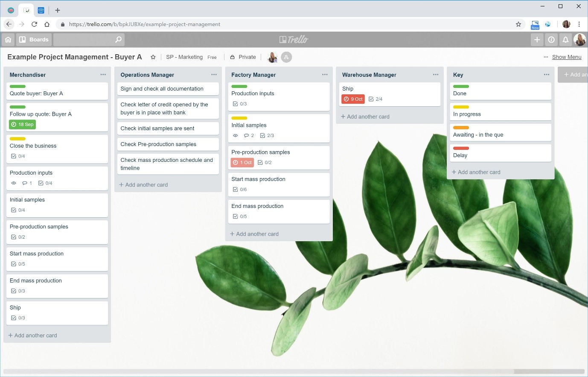Click browser back arrow

pyautogui.click(x=9, y=24)
